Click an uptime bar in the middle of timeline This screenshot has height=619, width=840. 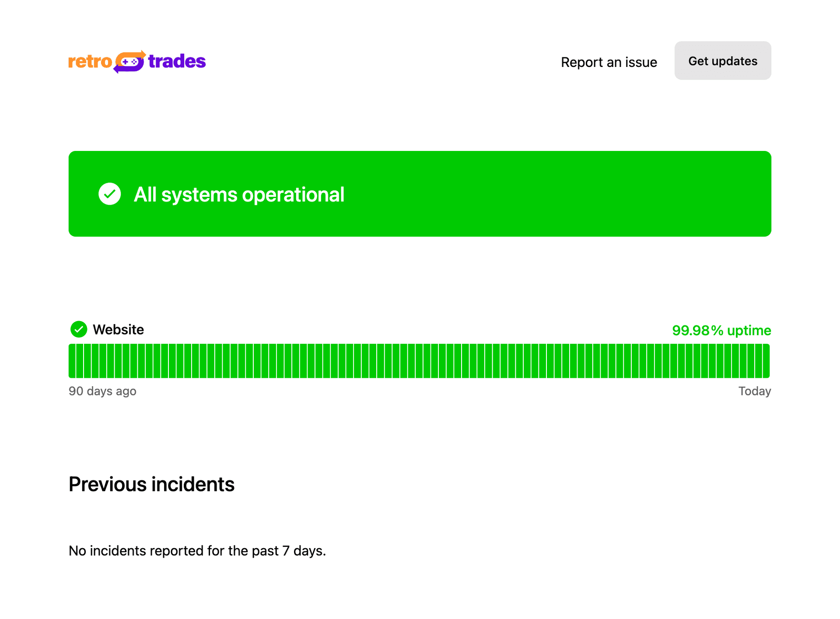point(419,361)
